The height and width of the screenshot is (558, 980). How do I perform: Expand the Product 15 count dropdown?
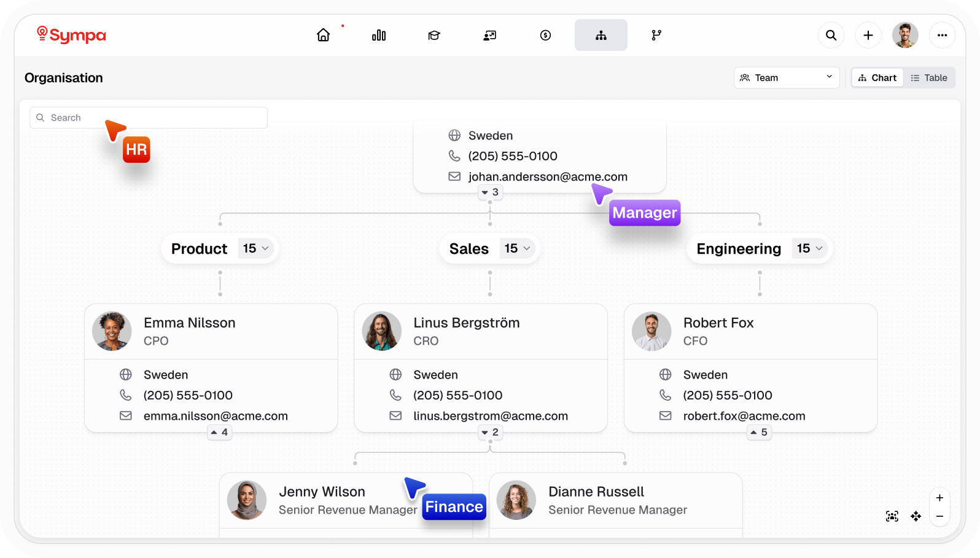click(x=256, y=248)
